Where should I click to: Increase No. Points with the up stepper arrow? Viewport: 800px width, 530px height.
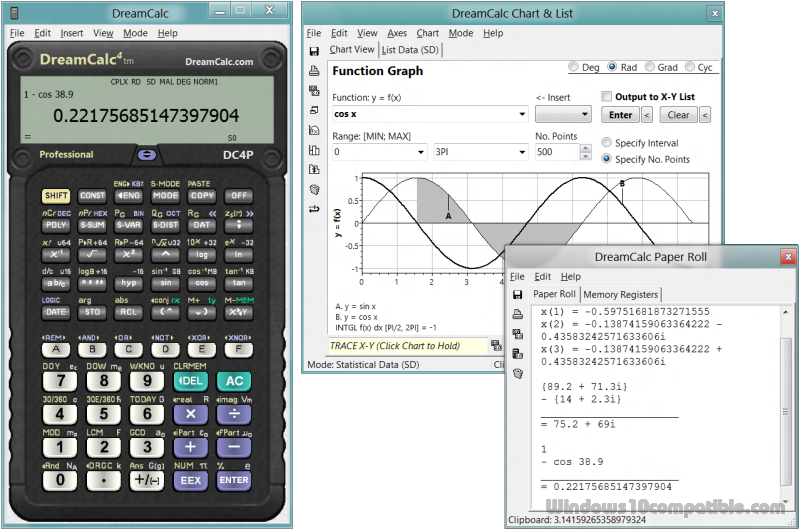[x=586, y=148]
